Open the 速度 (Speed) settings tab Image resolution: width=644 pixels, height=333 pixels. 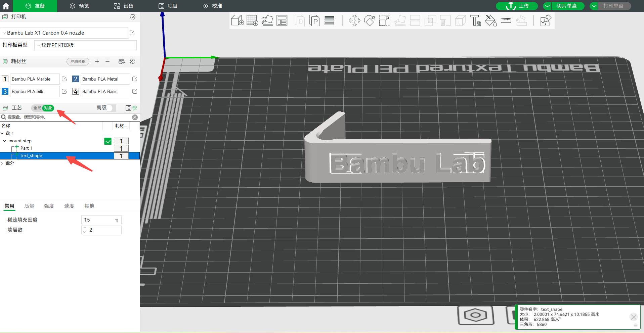click(x=69, y=206)
